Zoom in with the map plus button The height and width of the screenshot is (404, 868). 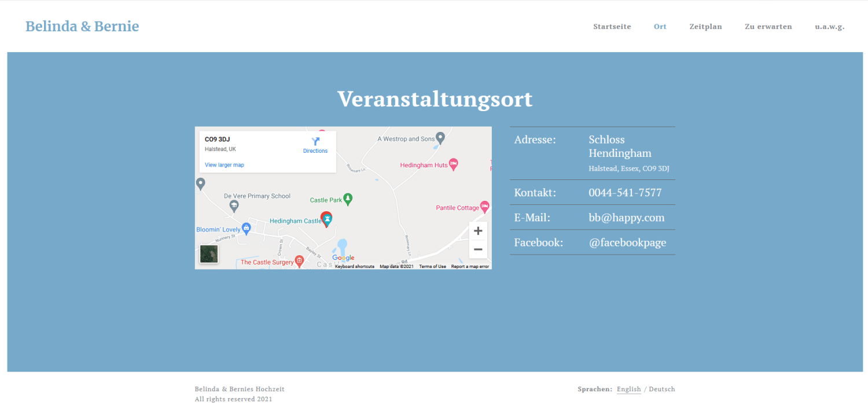click(x=478, y=231)
